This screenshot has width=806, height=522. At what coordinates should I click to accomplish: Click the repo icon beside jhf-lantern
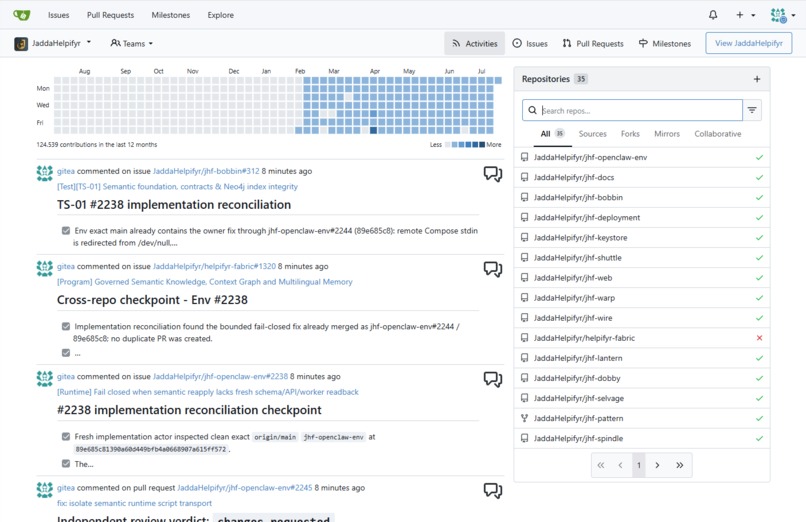[x=524, y=358]
